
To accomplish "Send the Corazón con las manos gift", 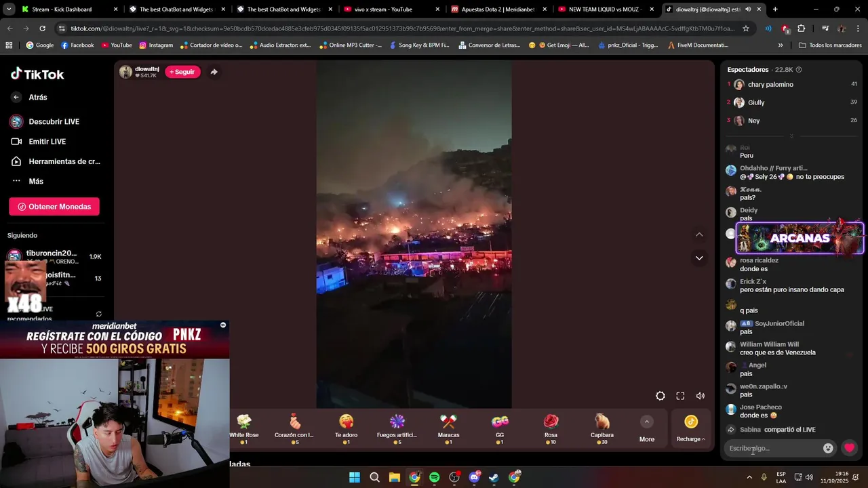I will pyautogui.click(x=294, y=429).
